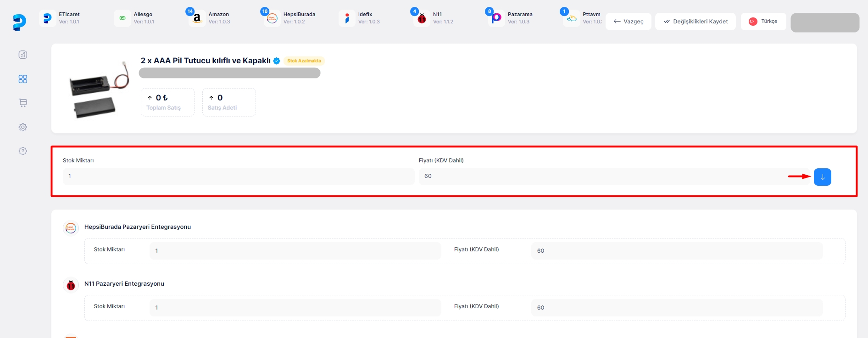
Task: Open the orders cart sidebar icon
Action: 23,103
